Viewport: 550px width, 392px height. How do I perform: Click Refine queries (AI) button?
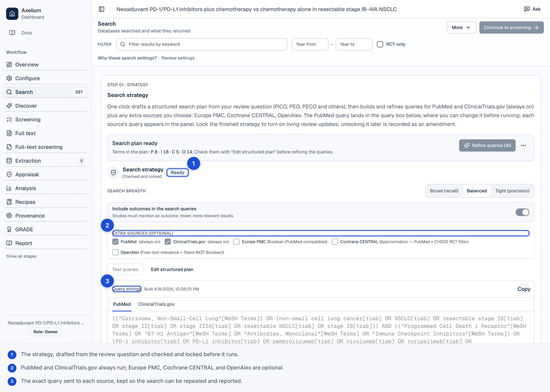[x=487, y=145]
